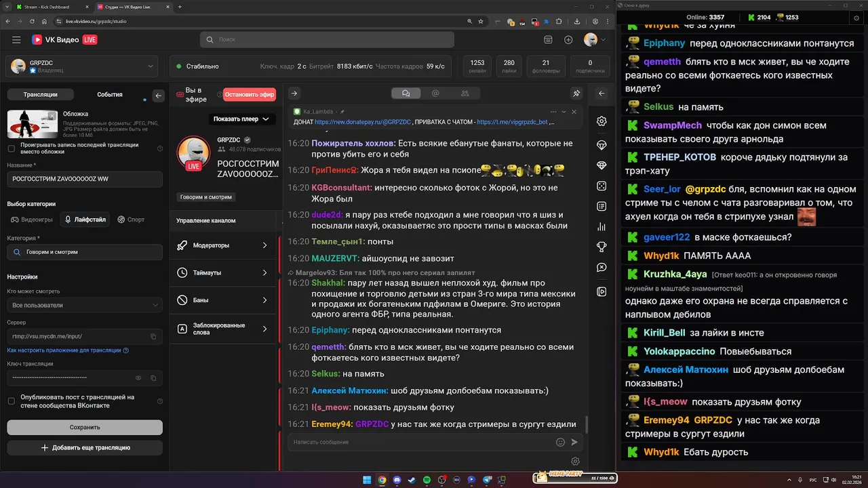Click 'Добавить еще трансляцию' button
Image resolution: width=868 pixels, height=488 pixels.
85,448
